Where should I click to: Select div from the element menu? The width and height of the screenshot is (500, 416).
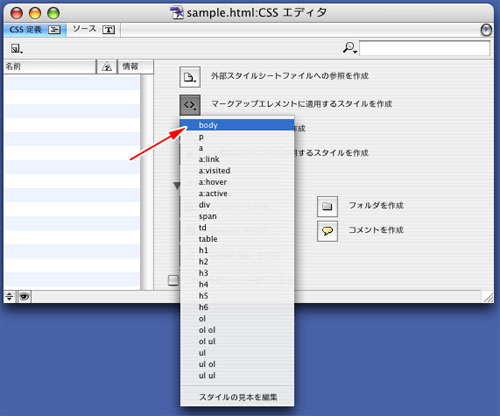point(237,205)
